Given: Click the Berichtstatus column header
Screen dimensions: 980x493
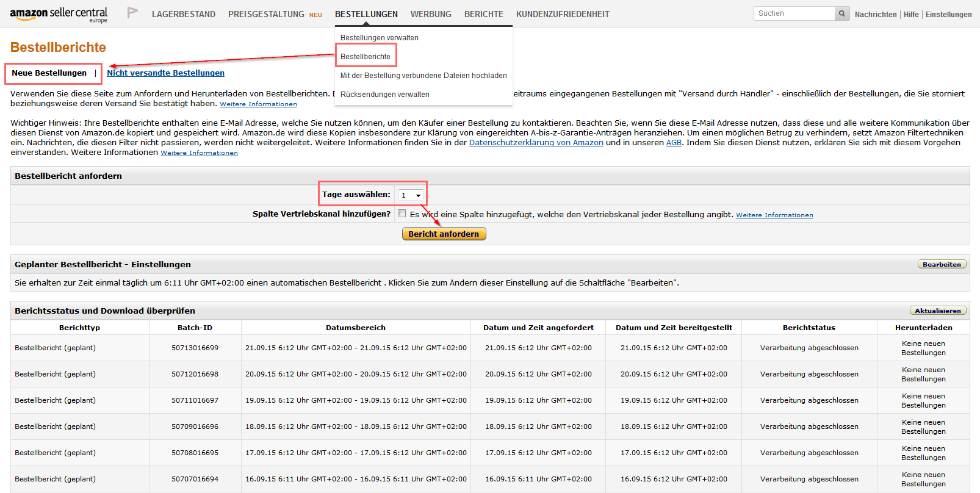Looking at the screenshot, I should 809,328.
